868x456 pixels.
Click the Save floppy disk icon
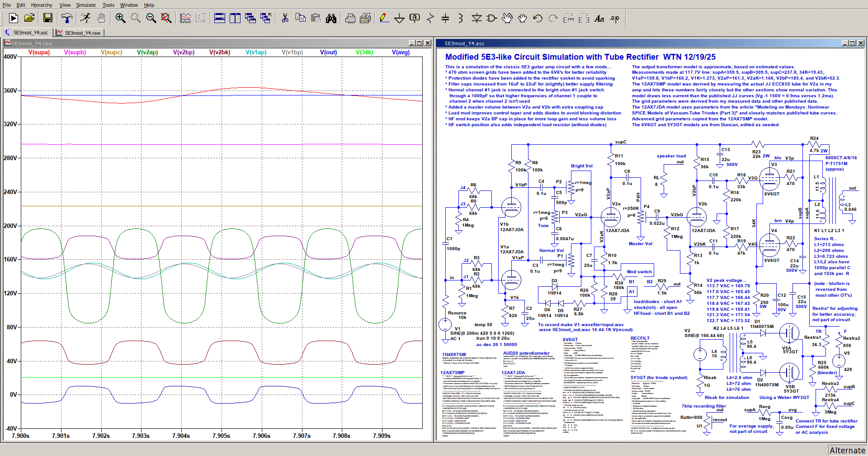click(x=48, y=18)
